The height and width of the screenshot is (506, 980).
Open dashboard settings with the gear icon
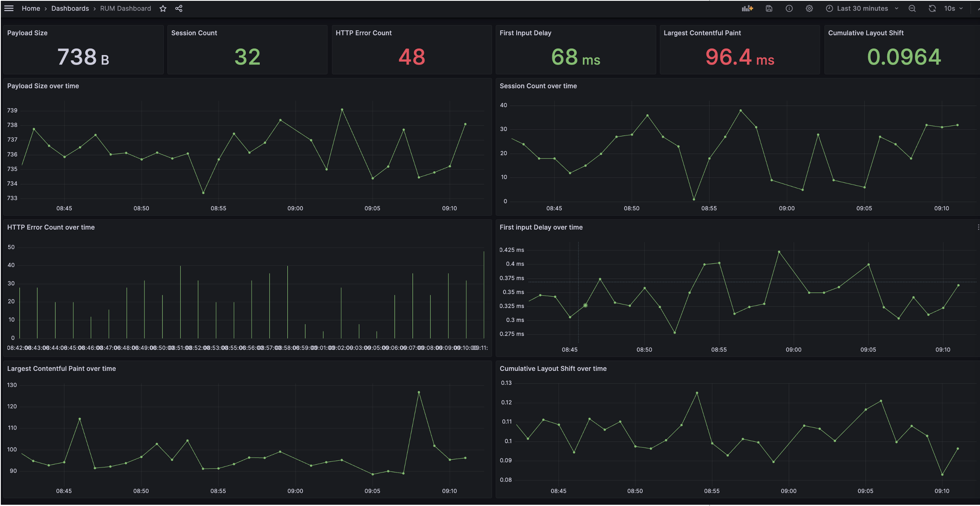[x=809, y=8]
